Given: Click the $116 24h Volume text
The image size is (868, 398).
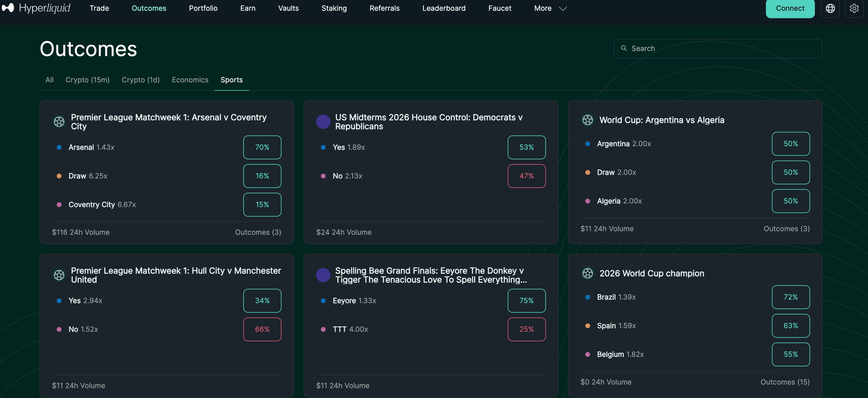Looking at the screenshot, I should [81, 232].
